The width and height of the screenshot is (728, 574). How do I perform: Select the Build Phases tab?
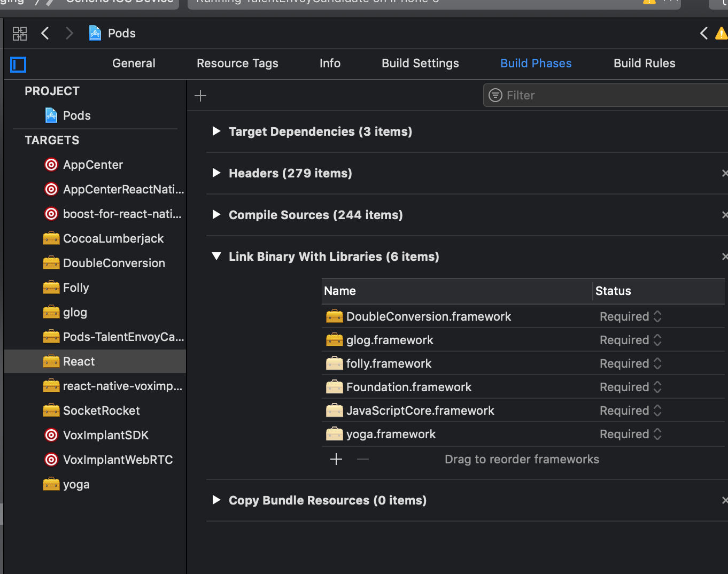click(536, 63)
